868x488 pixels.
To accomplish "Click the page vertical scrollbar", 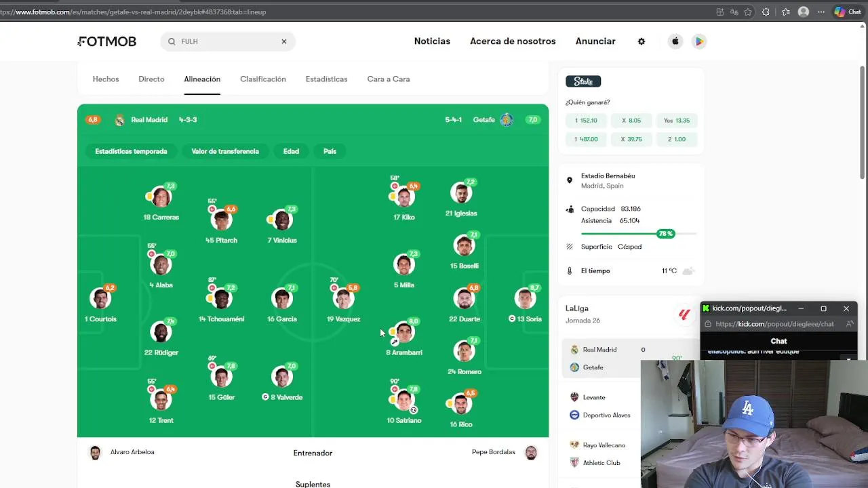I will 863,122.
